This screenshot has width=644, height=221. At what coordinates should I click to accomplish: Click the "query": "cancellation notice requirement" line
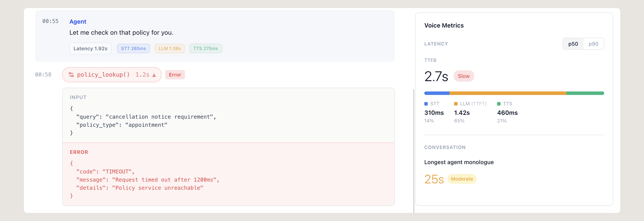click(146, 117)
